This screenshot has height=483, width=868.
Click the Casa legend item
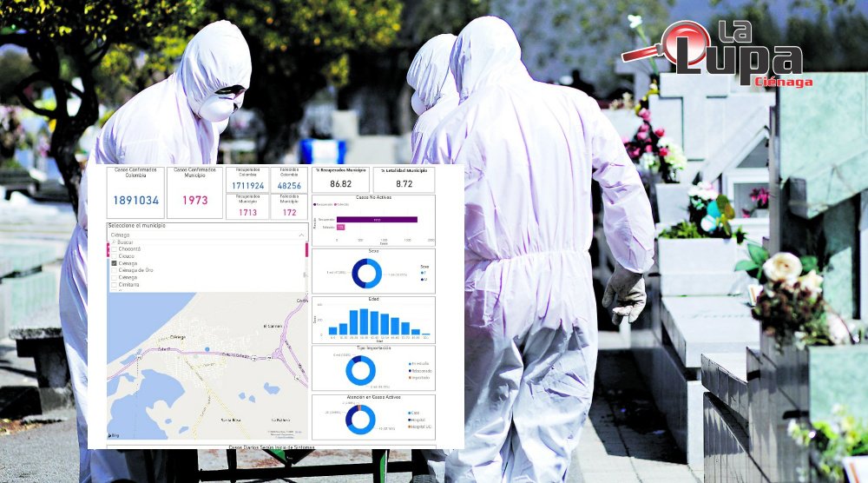point(414,413)
